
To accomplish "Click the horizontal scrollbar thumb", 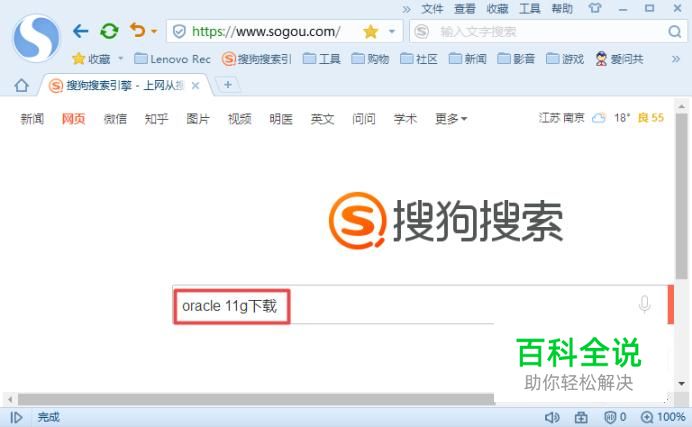I will pyautogui.click(x=256, y=400).
